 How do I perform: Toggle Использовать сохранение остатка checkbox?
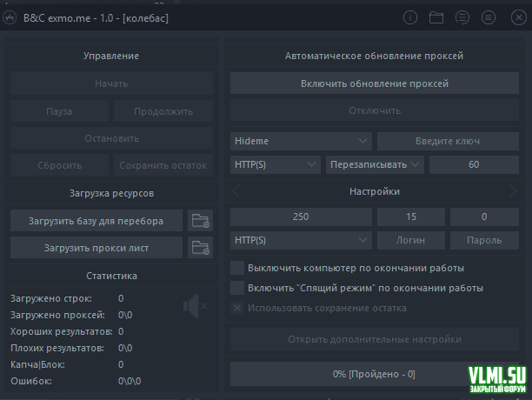236,308
